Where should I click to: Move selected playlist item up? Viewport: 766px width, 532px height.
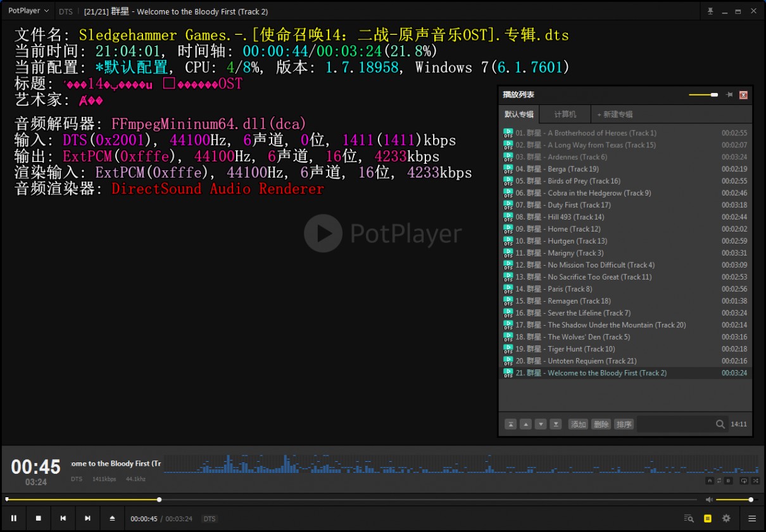click(x=525, y=424)
